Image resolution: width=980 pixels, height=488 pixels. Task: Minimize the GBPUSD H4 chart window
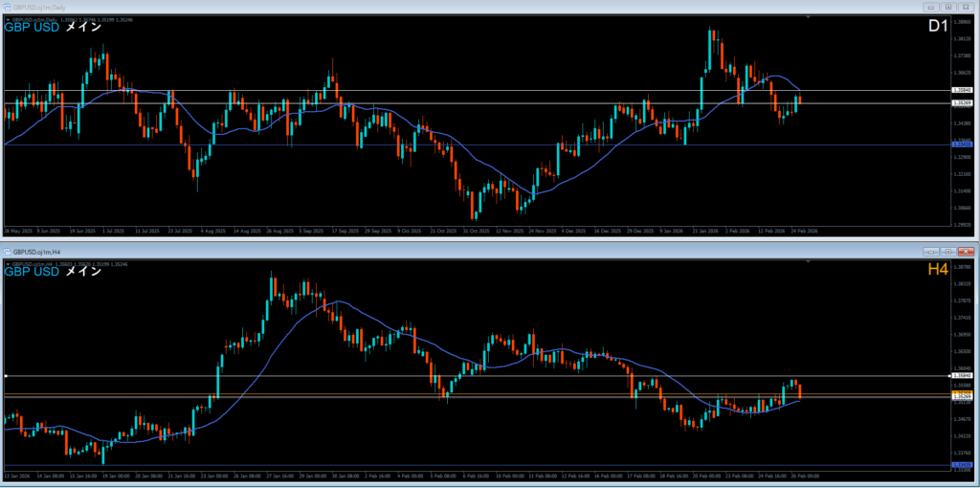931,252
